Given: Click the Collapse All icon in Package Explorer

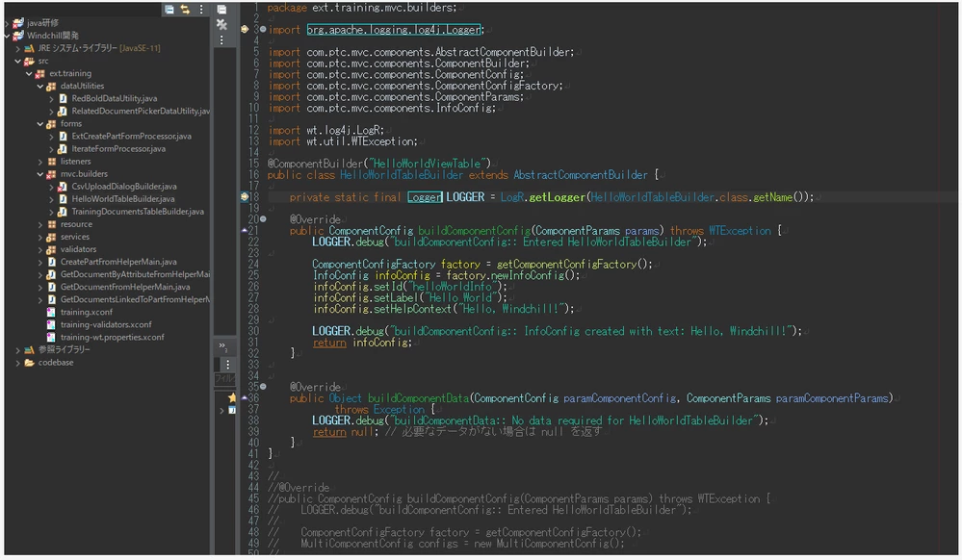Looking at the screenshot, I should (x=169, y=10).
